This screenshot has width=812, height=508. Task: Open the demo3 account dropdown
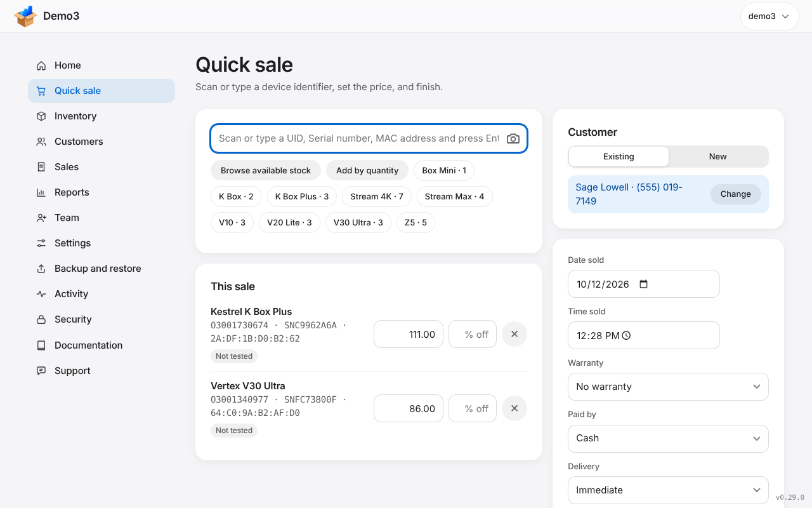(x=769, y=17)
